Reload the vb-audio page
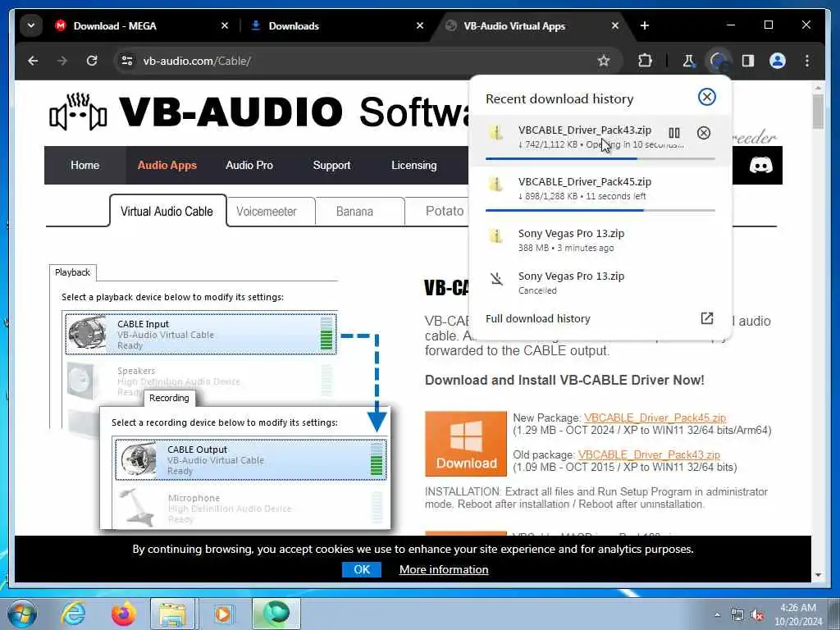 (x=92, y=61)
